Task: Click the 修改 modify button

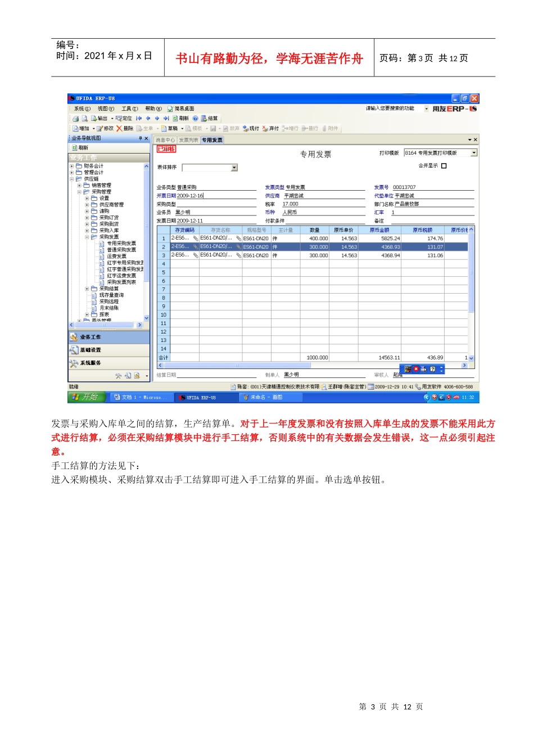Action: [105, 129]
